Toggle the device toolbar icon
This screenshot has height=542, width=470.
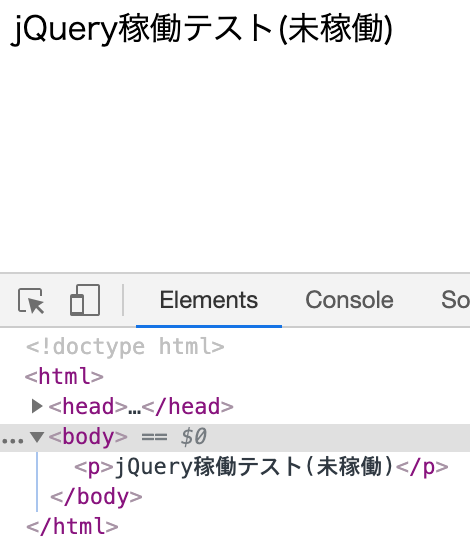pyautogui.click(x=85, y=300)
